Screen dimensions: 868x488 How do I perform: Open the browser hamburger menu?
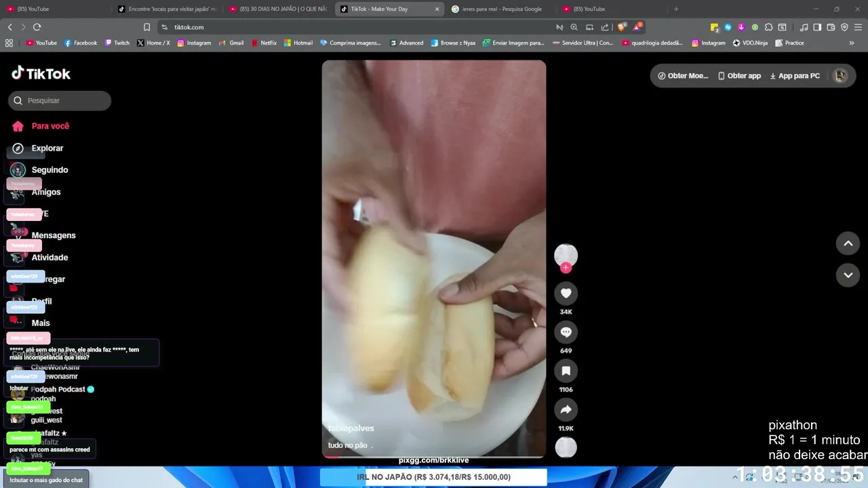[x=858, y=27]
